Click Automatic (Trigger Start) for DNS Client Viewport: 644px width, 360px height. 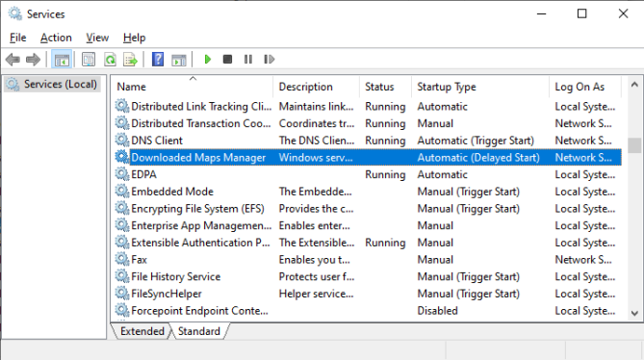click(x=476, y=141)
